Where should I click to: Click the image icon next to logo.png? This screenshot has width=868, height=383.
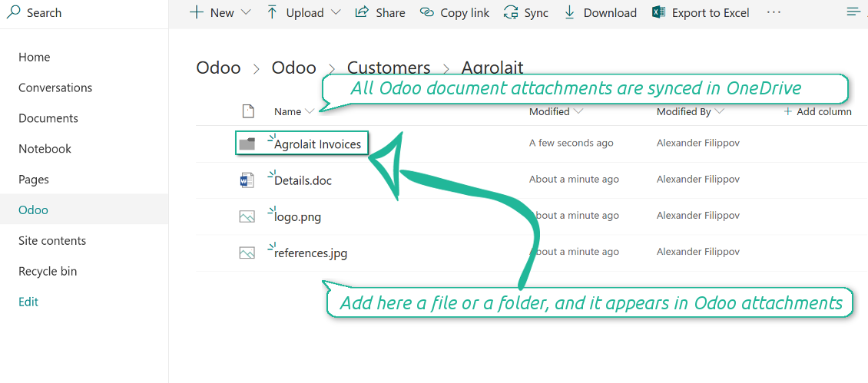point(247,216)
